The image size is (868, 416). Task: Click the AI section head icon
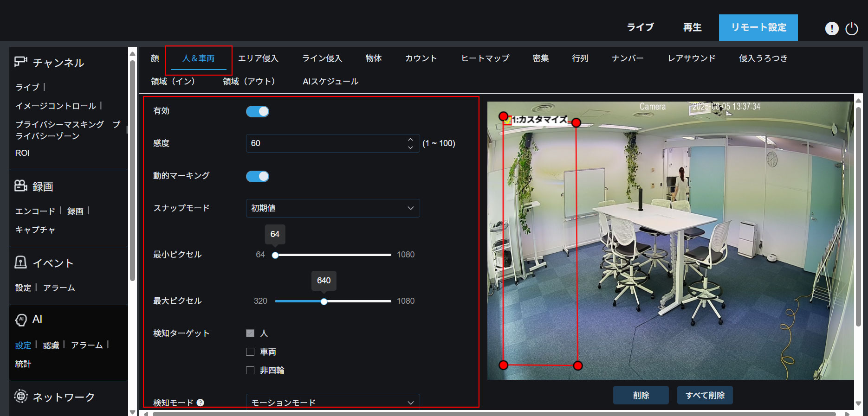21,320
